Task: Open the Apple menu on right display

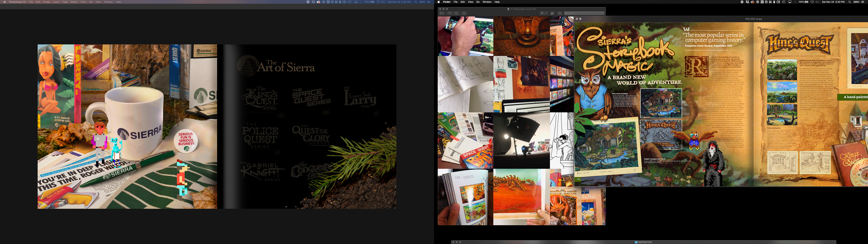Action: coord(439,2)
